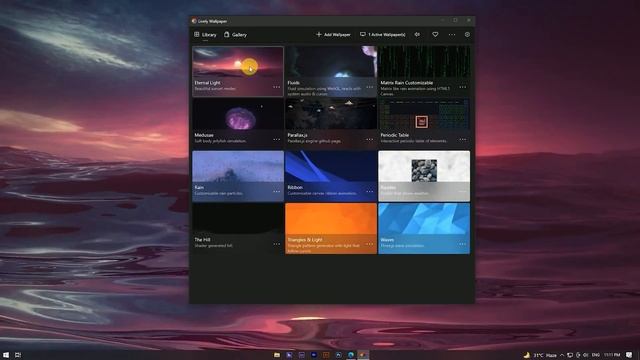
Task: Show hidden tray icons chevron
Action: pyautogui.click(x=562, y=355)
